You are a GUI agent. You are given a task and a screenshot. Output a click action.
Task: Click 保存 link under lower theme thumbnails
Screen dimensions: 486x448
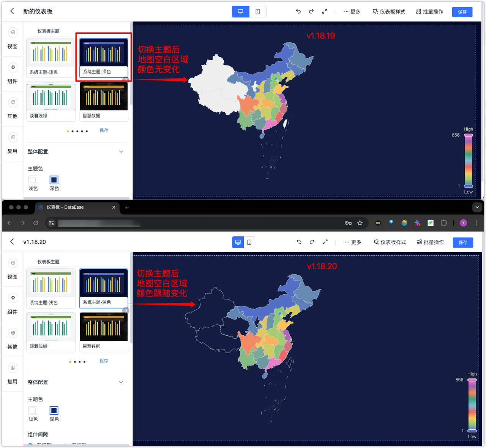[x=104, y=361]
